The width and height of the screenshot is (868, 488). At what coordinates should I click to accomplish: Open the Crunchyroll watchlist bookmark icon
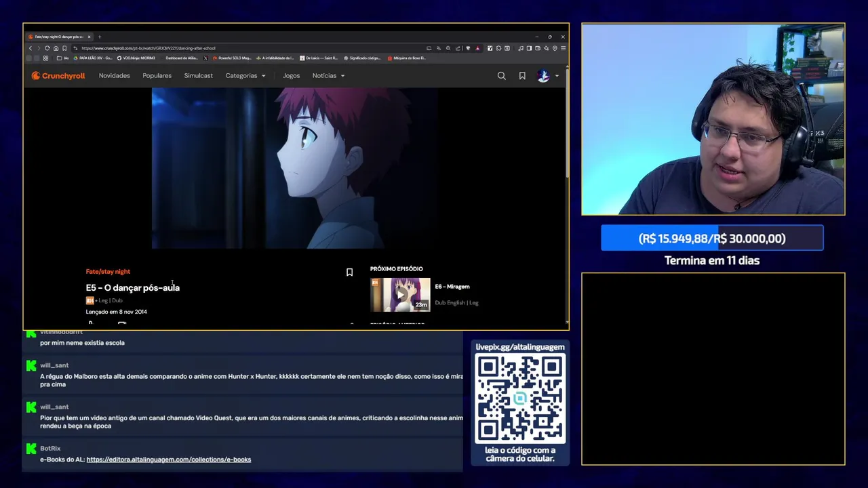tap(522, 76)
